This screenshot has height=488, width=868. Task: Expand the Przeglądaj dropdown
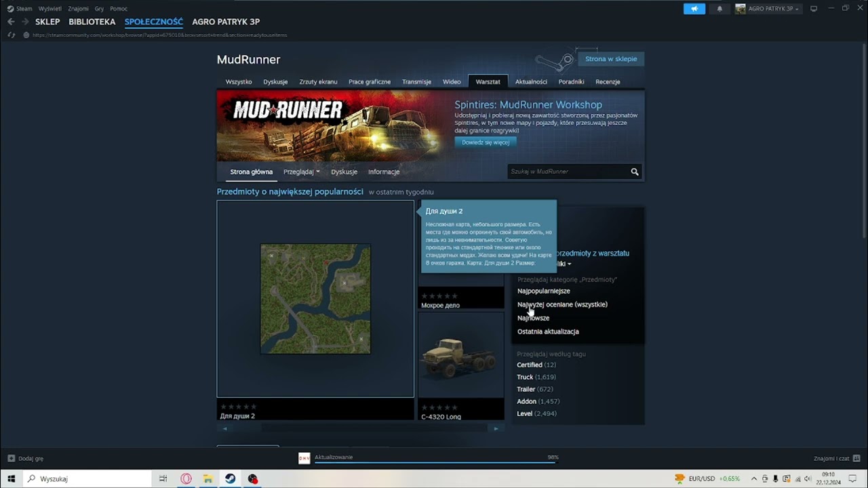(x=301, y=171)
